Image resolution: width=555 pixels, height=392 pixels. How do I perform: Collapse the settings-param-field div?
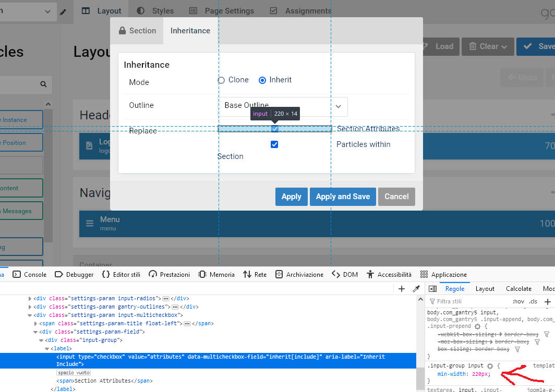click(x=35, y=332)
